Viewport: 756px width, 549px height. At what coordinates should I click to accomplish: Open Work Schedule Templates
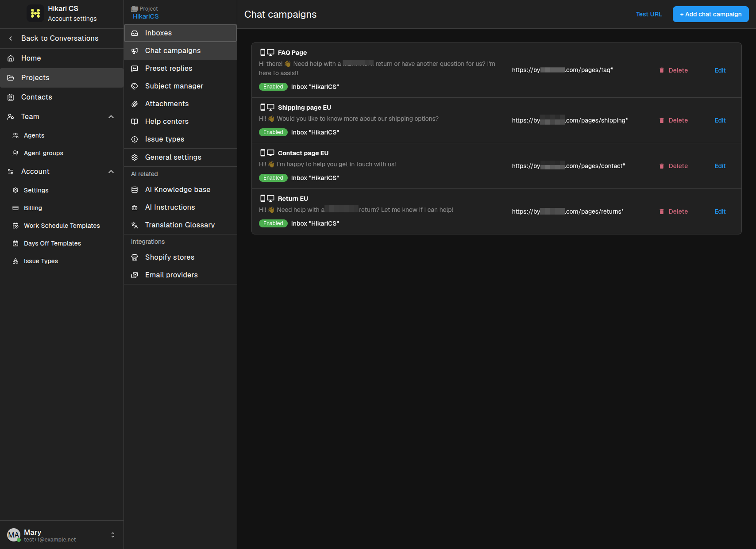(62, 226)
